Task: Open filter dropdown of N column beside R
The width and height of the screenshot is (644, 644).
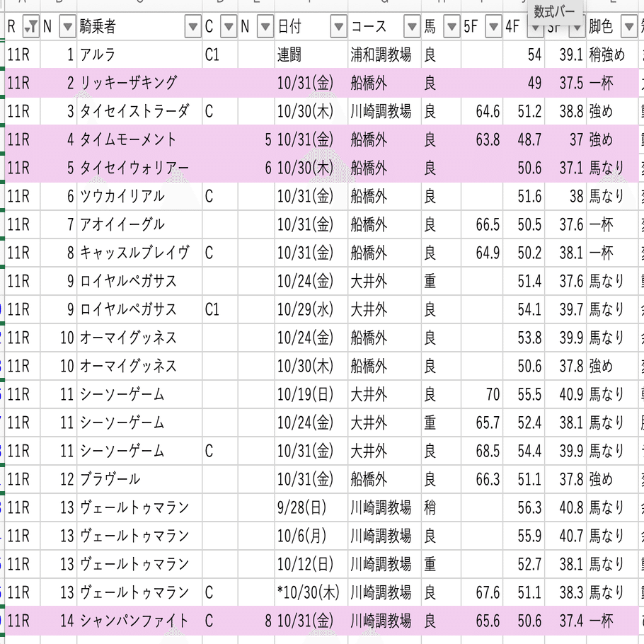Action: 67,27
